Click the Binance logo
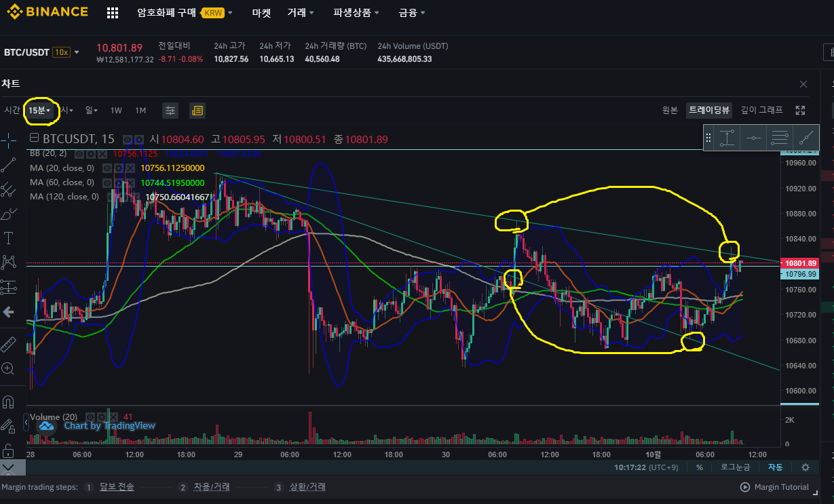Viewport: 834px width, 504px height. (x=46, y=12)
